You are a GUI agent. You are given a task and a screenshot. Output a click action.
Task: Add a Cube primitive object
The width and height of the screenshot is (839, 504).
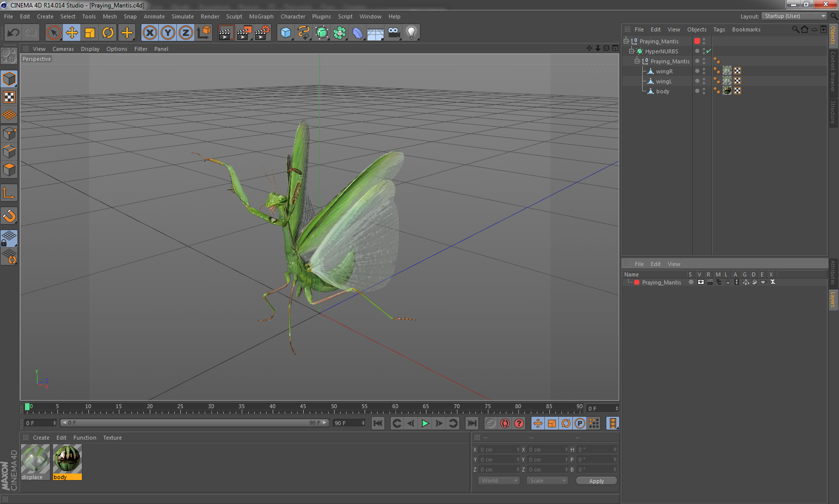click(286, 33)
